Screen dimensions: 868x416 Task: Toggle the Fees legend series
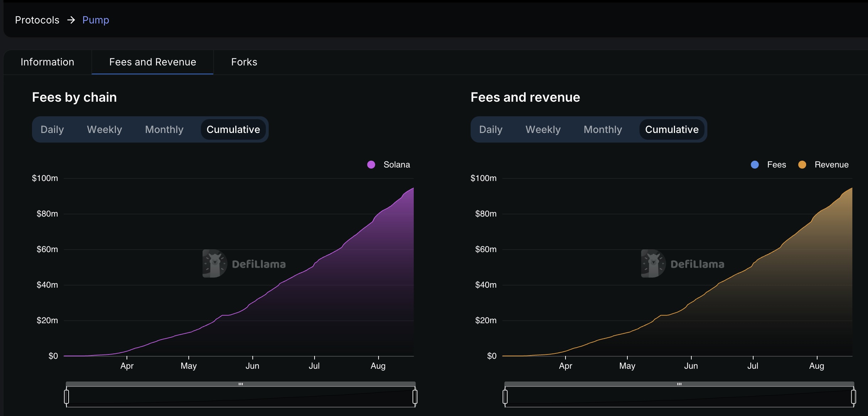[768, 165]
